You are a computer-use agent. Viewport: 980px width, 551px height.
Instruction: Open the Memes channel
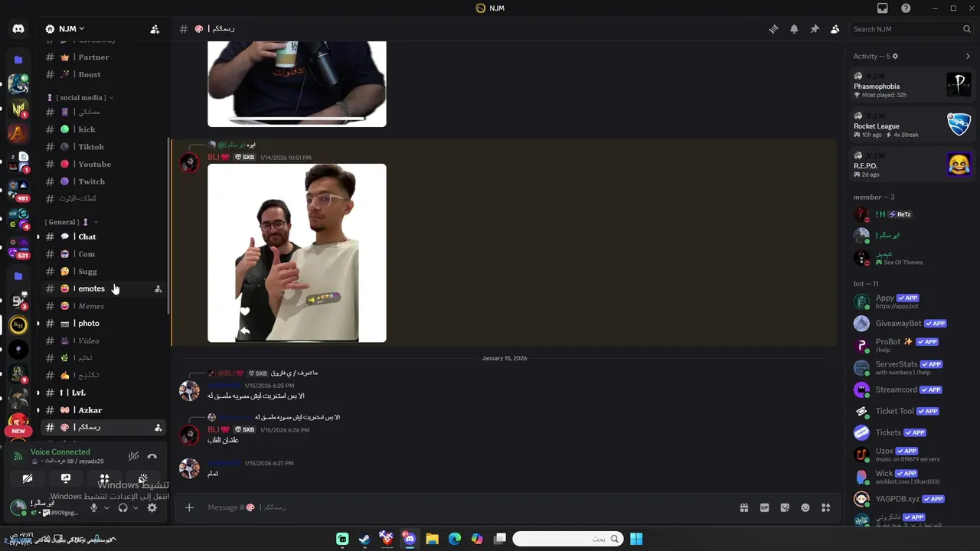coord(104,306)
